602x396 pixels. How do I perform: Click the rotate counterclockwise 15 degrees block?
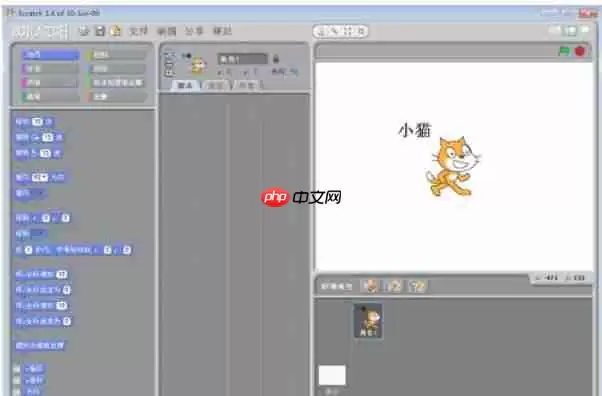(x=38, y=153)
